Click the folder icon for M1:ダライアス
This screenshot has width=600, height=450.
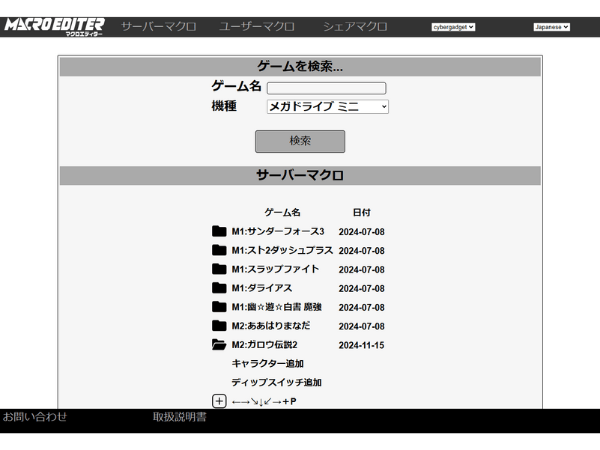click(x=219, y=288)
